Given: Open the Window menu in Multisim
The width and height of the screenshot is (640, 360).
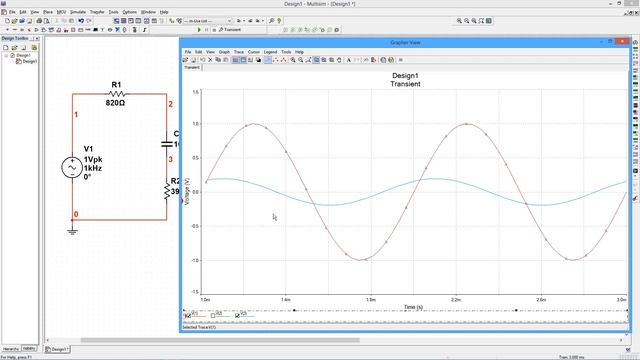Looking at the screenshot, I should (148, 12).
